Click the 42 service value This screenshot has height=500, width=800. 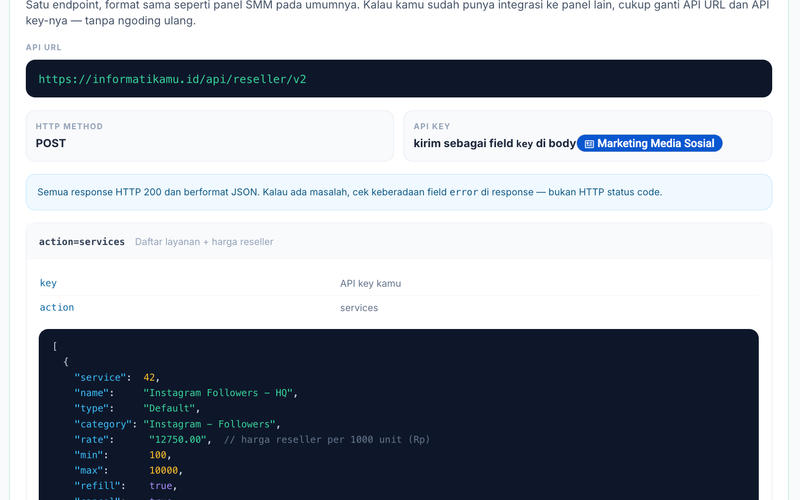149,378
